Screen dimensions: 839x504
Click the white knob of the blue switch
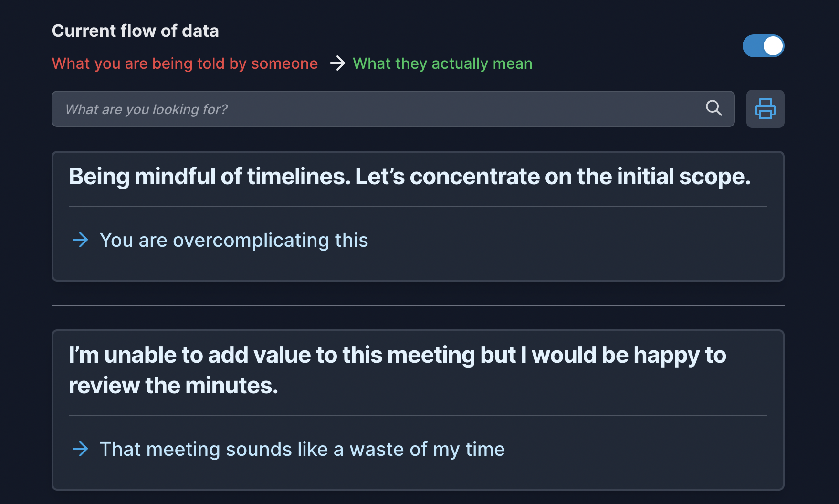click(x=773, y=46)
